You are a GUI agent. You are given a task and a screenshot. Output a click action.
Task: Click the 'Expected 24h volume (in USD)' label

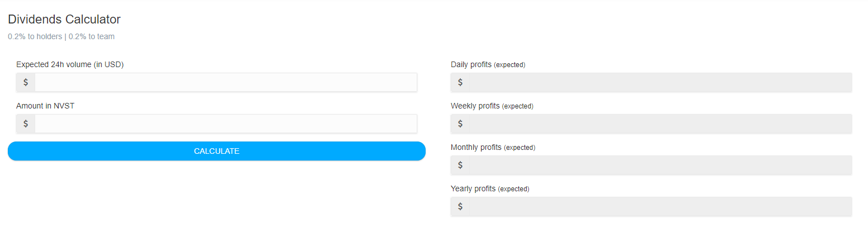pyautogui.click(x=70, y=64)
